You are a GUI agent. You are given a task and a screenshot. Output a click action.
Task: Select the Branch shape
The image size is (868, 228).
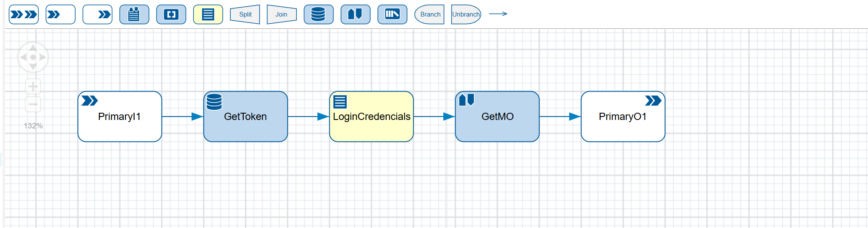click(x=430, y=14)
